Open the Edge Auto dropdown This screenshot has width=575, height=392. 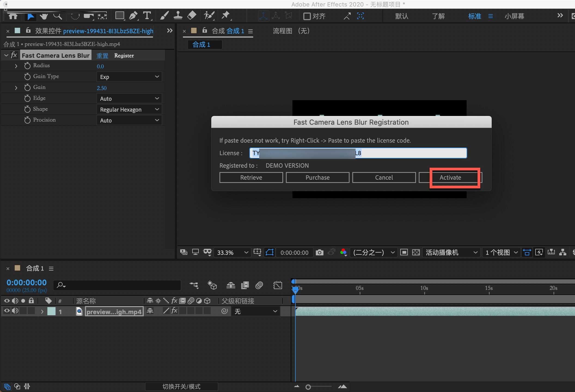pyautogui.click(x=129, y=99)
